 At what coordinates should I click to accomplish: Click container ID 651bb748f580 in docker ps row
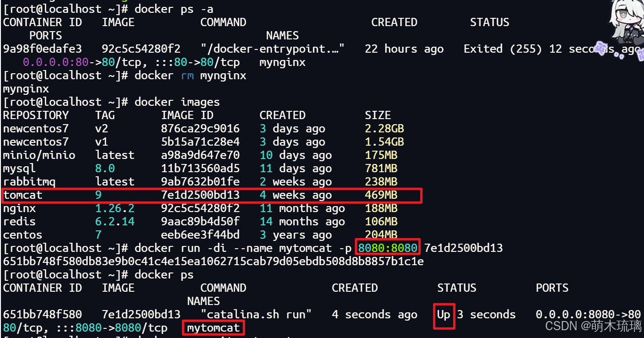click(43, 315)
